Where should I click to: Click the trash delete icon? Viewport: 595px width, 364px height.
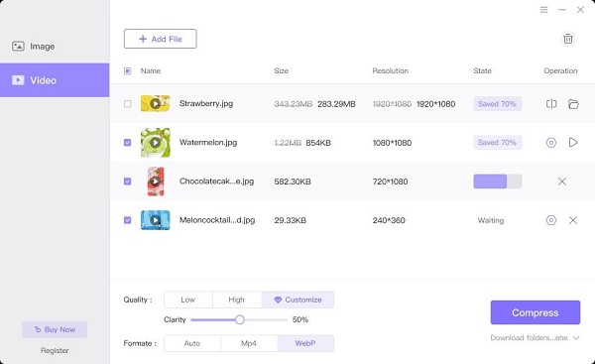tap(567, 39)
